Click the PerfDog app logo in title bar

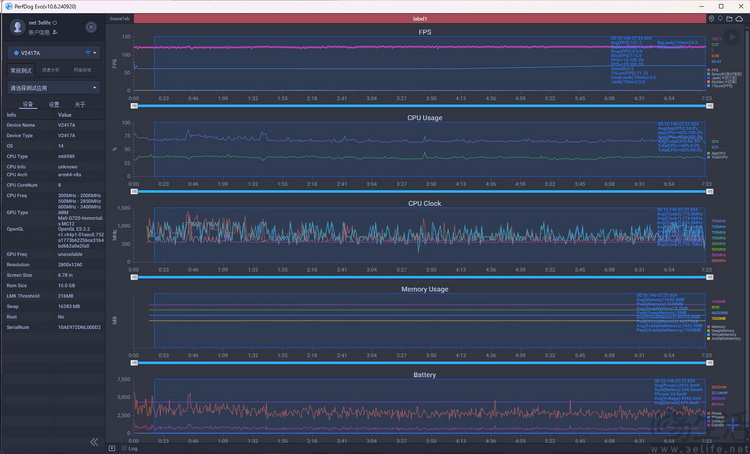pyautogui.click(x=8, y=6)
